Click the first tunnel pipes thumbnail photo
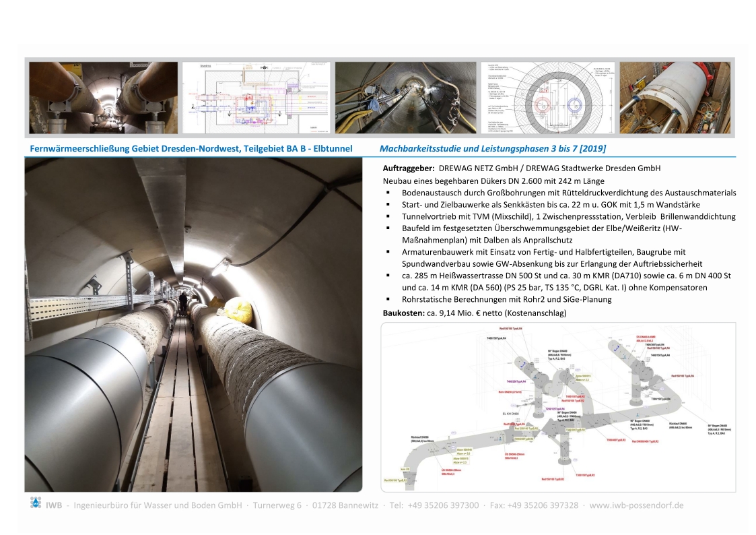This screenshot has height=535, width=756. (103, 98)
